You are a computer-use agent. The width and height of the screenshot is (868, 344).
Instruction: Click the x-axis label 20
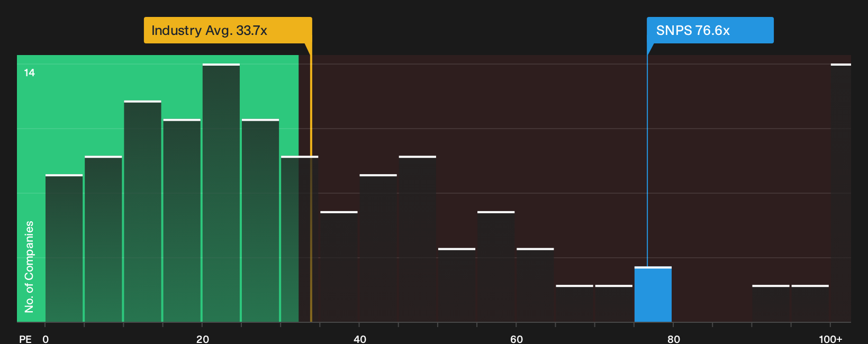coord(203,339)
